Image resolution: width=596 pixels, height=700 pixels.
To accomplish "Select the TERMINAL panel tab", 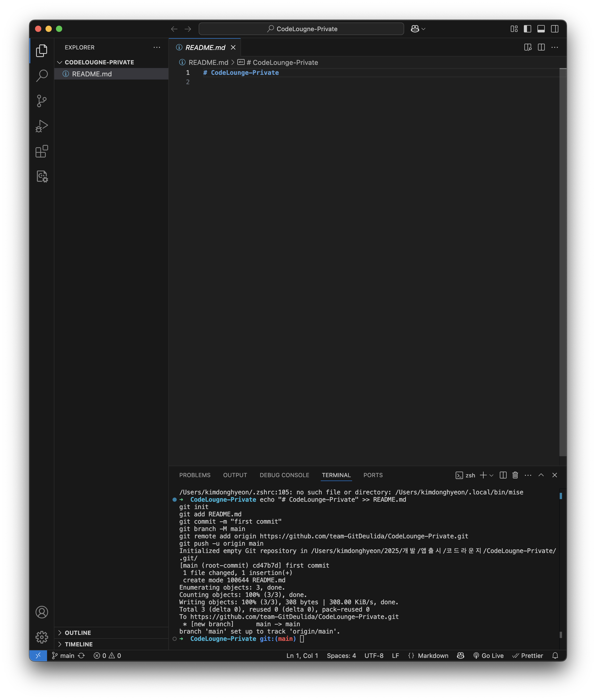I will [336, 475].
